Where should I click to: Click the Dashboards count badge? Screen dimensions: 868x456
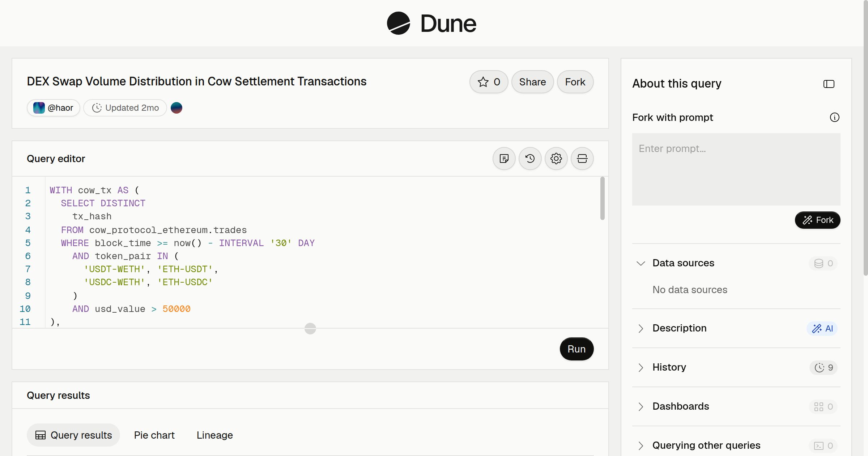824,407
